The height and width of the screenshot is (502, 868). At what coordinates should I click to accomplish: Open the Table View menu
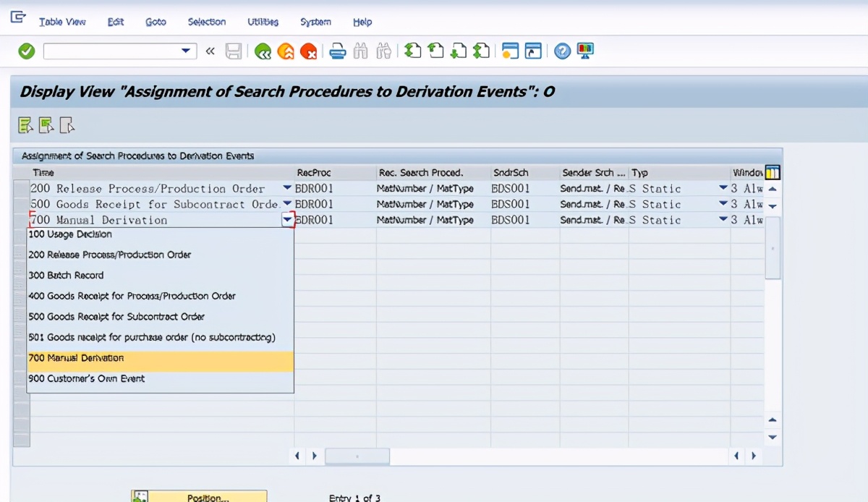(62, 22)
